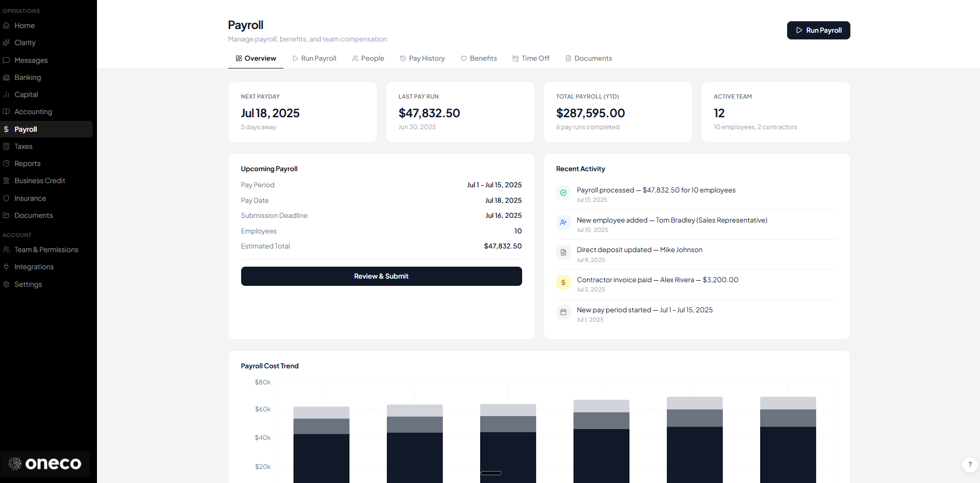Go to Taxes in the sidebar
The height and width of the screenshot is (483, 980).
[23, 146]
